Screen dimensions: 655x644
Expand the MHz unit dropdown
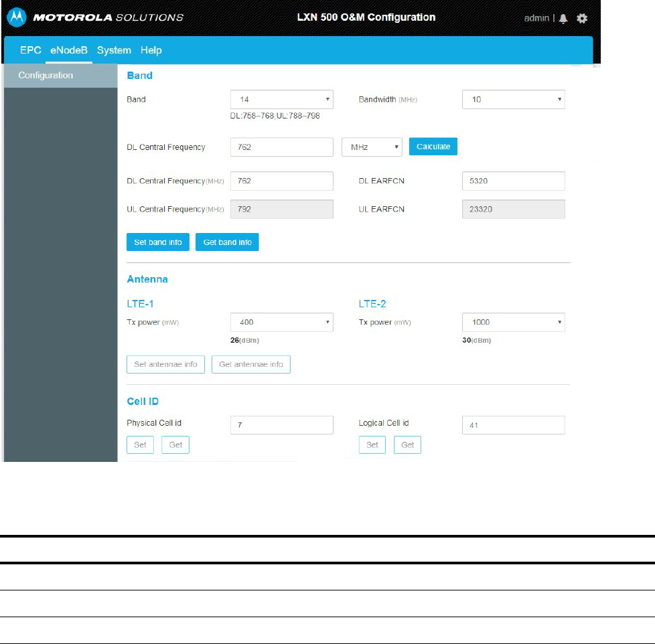click(x=372, y=147)
